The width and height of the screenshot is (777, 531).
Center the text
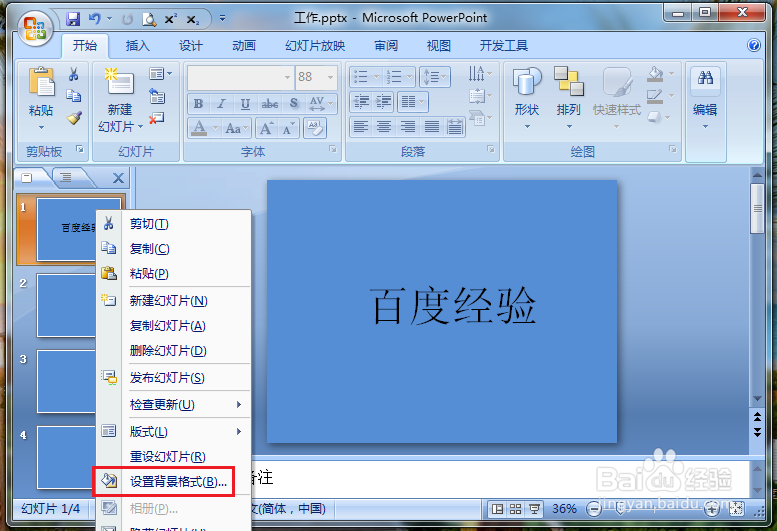click(384, 127)
